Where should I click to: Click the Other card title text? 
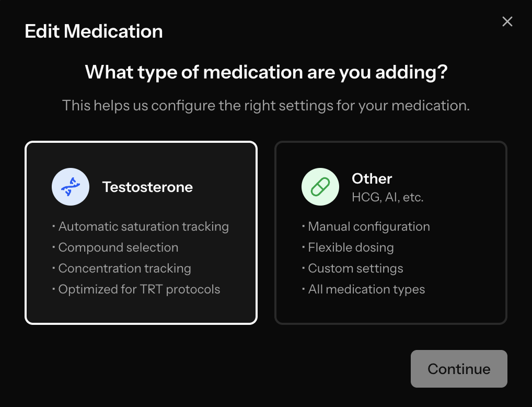pos(372,179)
